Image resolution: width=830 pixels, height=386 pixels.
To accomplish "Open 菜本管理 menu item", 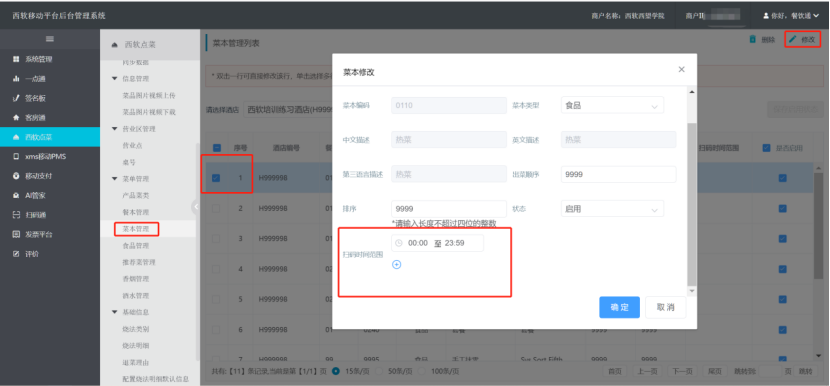I will [x=136, y=229].
